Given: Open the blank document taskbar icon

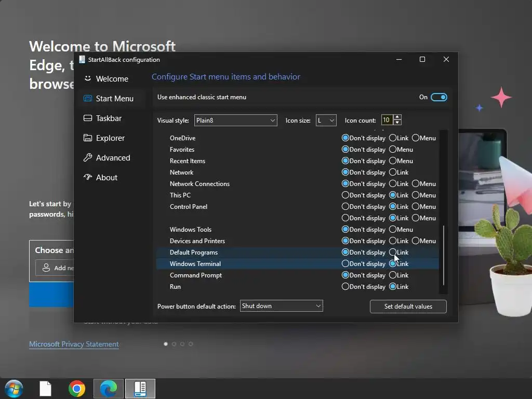Looking at the screenshot, I should click(x=46, y=389).
